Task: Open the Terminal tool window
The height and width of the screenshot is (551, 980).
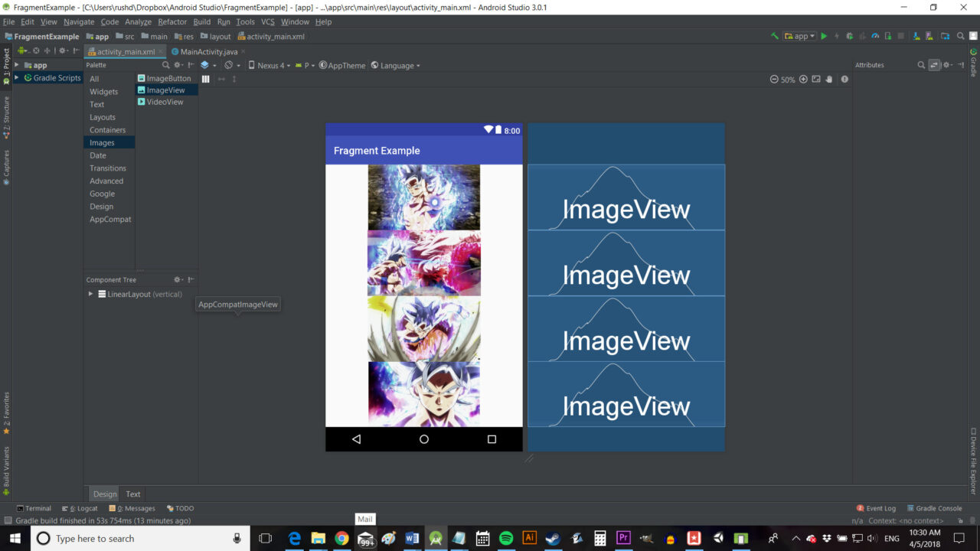Action: [34, 508]
